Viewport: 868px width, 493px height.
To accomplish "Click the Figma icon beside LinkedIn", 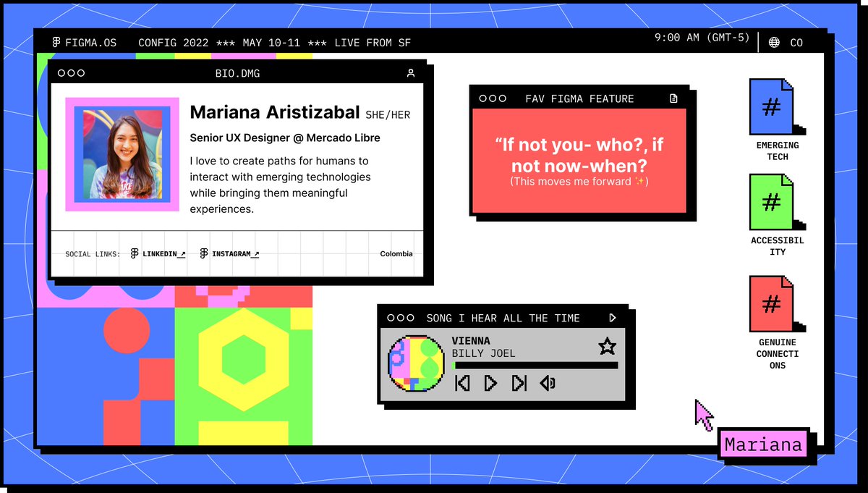I will click(135, 254).
